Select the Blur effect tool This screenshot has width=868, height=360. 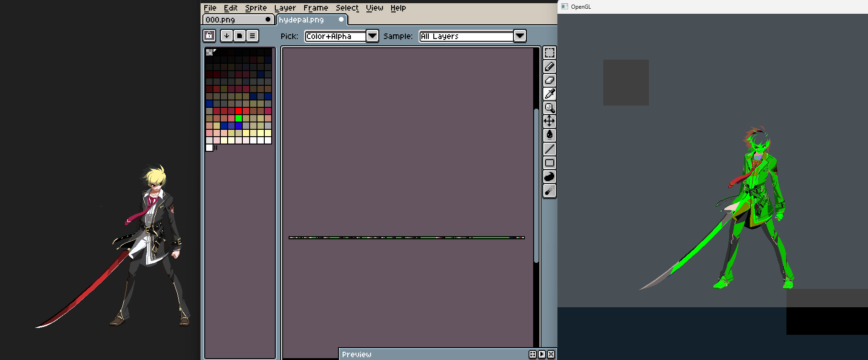coord(550,190)
